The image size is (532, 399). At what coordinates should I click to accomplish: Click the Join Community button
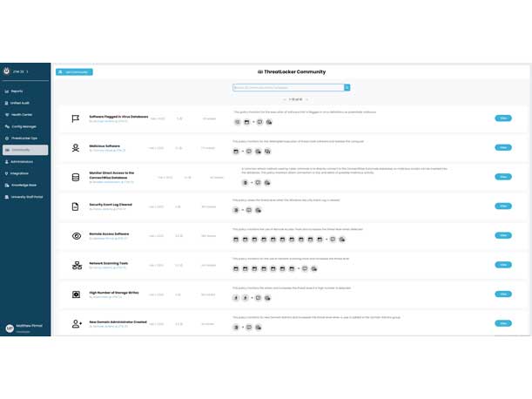[x=74, y=71]
